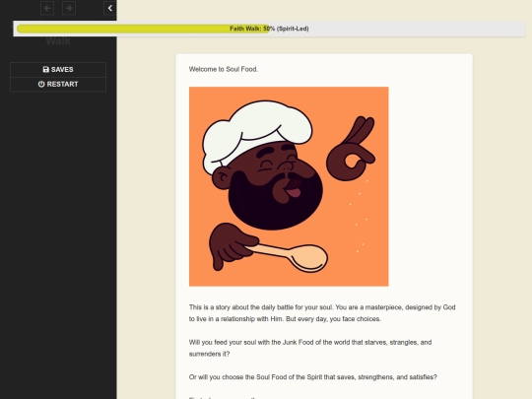Image resolution: width=532 pixels, height=399 pixels.
Task: Click the 'Welcome to Soul Food.' text
Action: [224, 69]
